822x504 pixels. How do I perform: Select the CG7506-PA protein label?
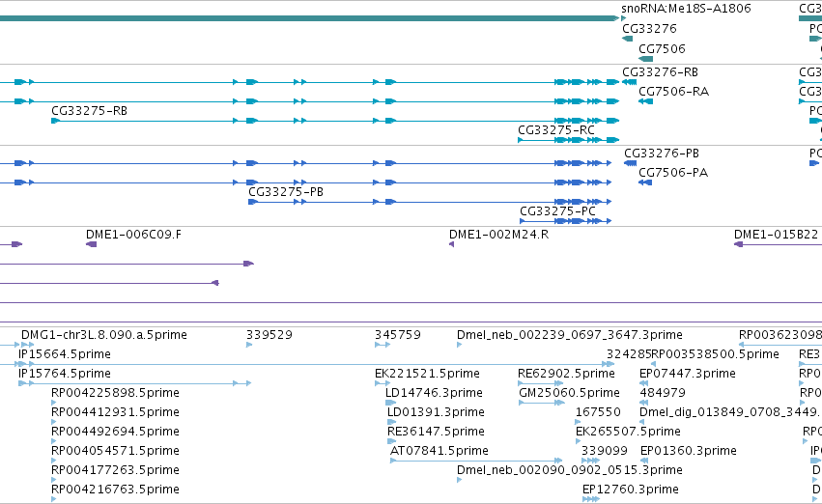[673, 173]
